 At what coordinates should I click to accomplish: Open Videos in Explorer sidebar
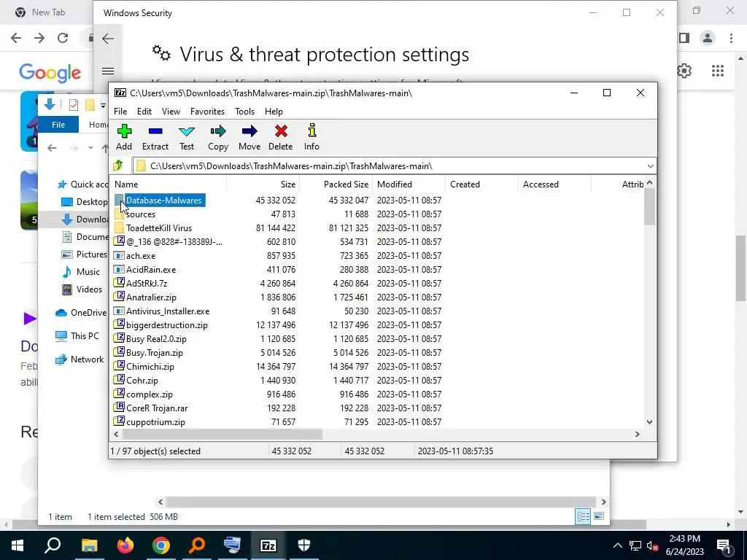pos(82,289)
